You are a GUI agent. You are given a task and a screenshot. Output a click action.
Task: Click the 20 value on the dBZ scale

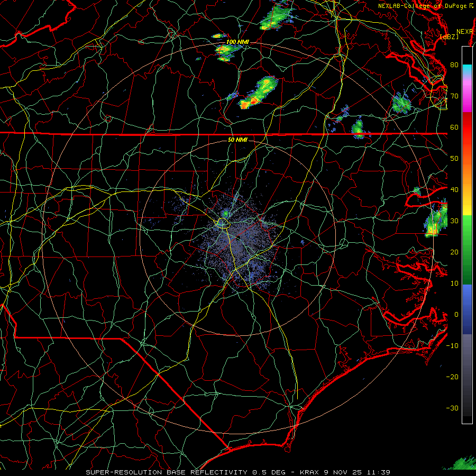coord(454,252)
